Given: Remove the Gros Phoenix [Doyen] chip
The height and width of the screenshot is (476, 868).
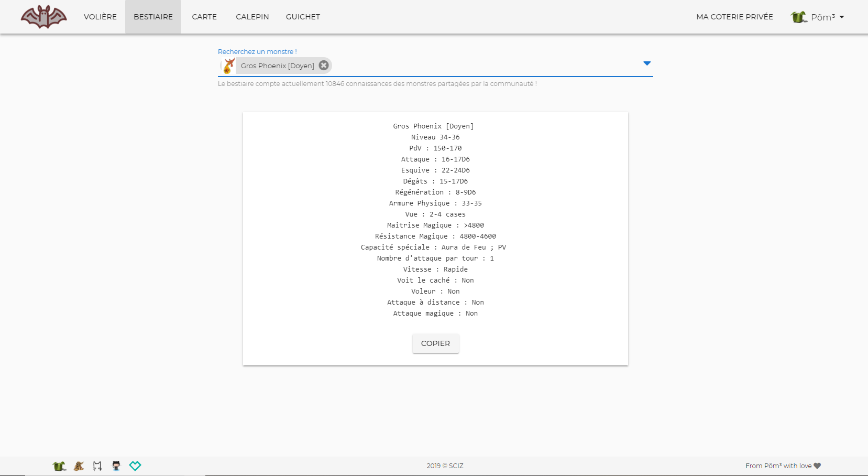Looking at the screenshot, I should tap(324, 66).
